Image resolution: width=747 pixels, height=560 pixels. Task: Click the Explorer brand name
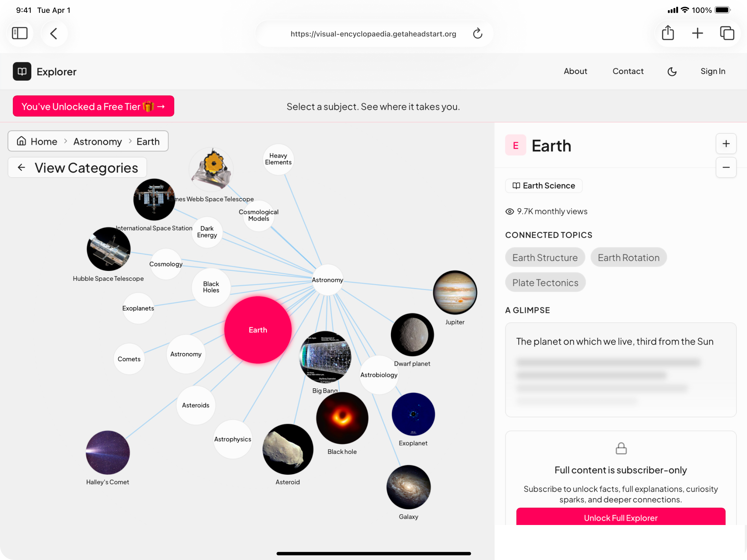pos(57,72)
